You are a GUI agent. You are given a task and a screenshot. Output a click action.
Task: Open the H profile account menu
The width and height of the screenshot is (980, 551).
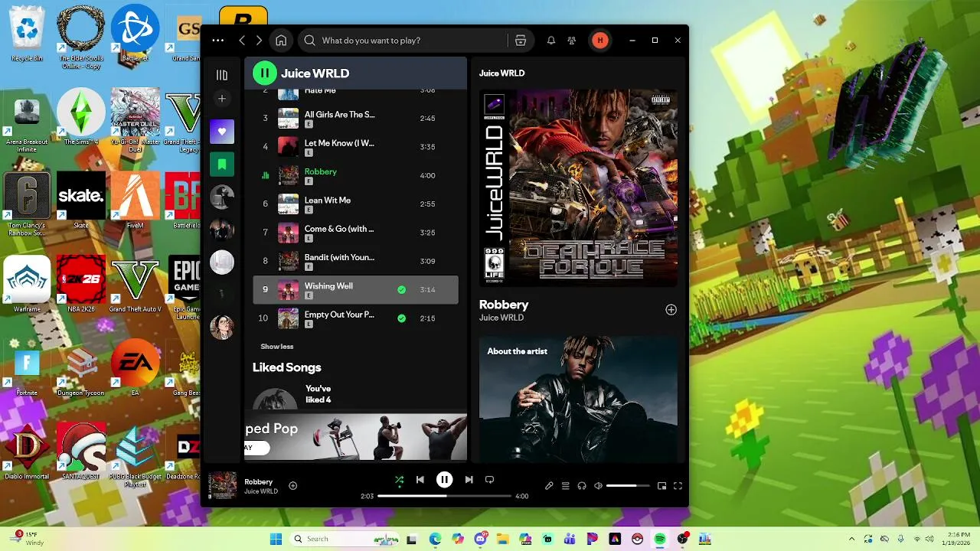coord(599,41)
